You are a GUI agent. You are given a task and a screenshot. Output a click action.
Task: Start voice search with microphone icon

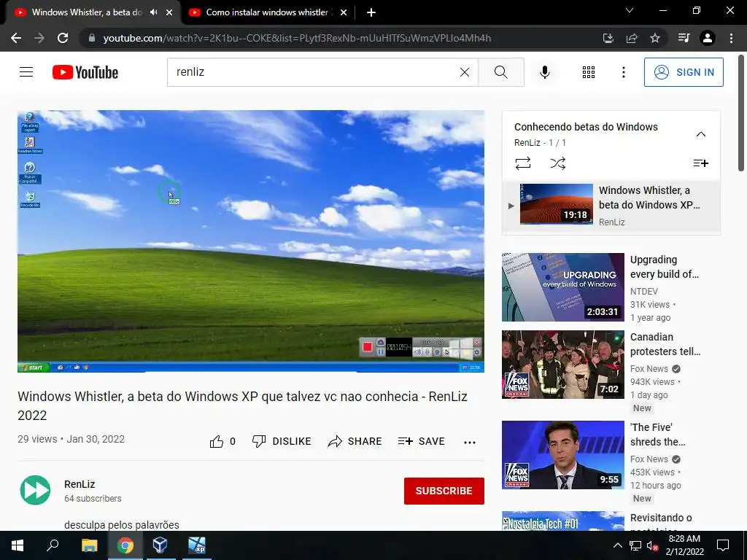544,72
